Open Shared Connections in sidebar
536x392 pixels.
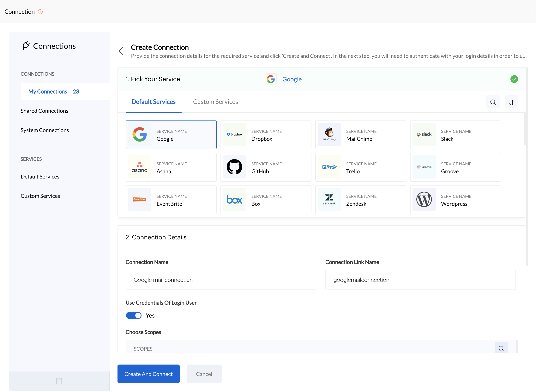(x=44, y=111)
